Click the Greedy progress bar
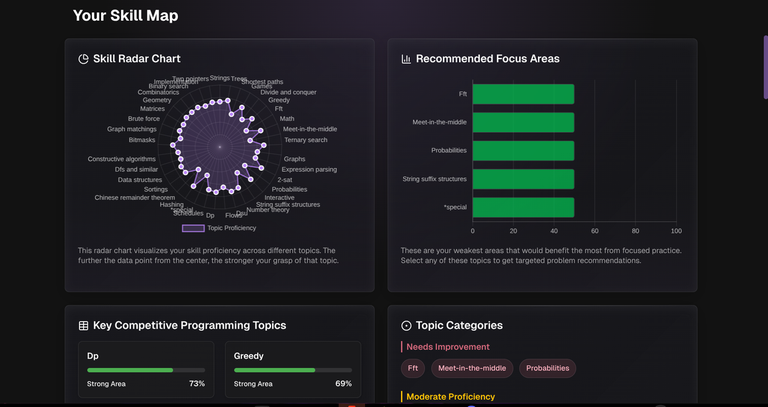768x407 pixels. (x=293, y=370)
